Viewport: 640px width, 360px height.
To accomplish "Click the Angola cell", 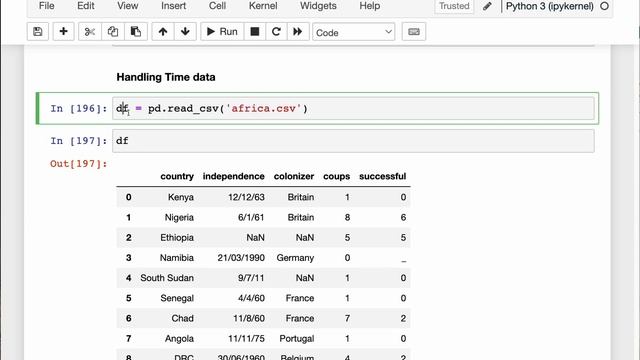I will coord(179,338).
